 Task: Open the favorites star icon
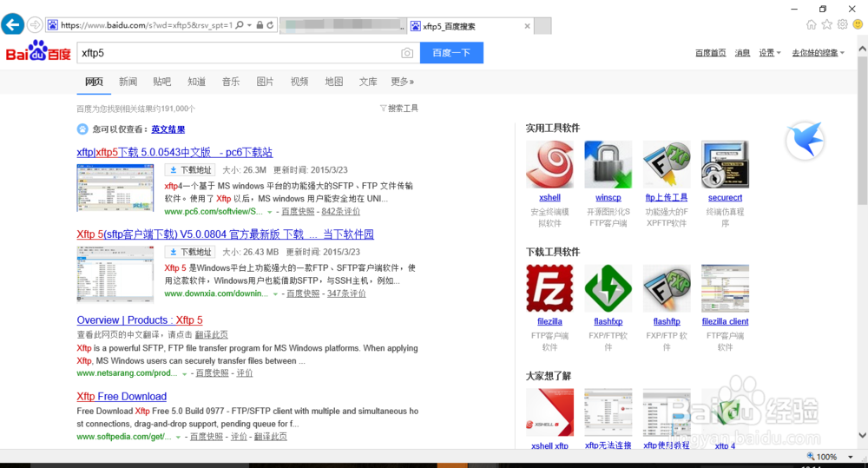click(x=826, y=24)
